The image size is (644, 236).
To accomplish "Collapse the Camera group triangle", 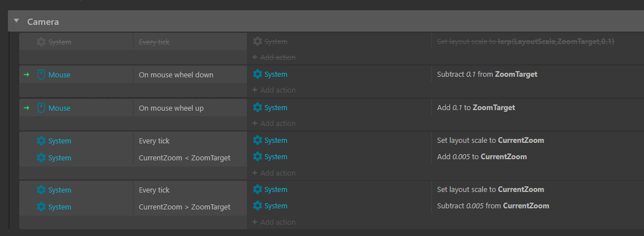I will [x=16, y=21].
